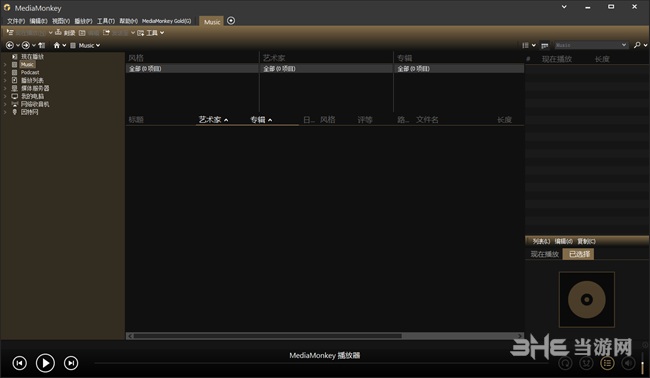The width and height of the screenshot is (650, 378).
Task: Open the MediaMonkey Gold menu
Action: [x=166, y=21]
